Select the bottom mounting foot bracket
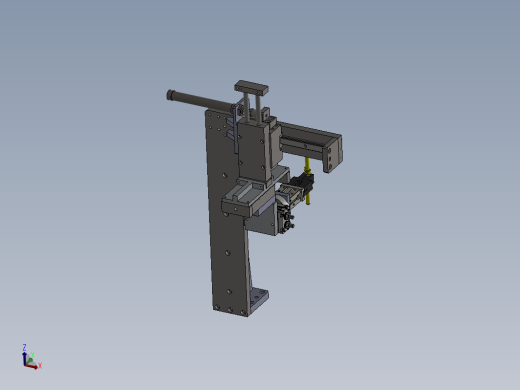The image size is (520, 390). pyautogui.click(x=259, y=299)
